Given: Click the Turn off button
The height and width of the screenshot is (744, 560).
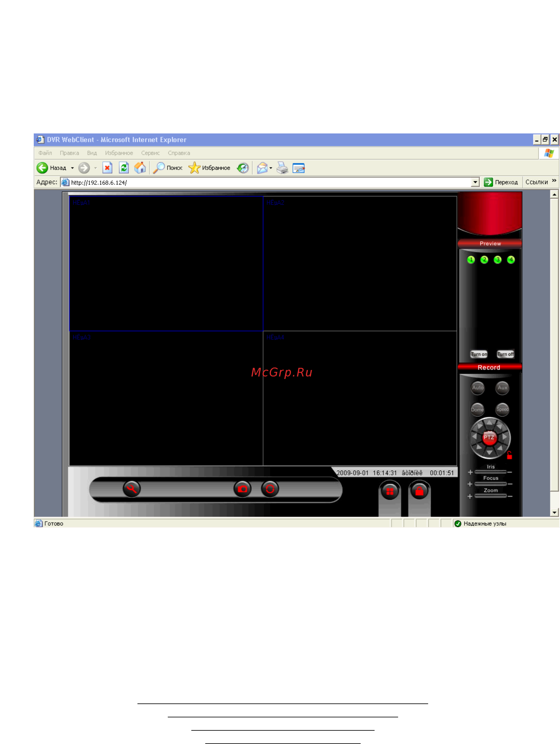Looking at the screenshot, I should click(505, 354).
